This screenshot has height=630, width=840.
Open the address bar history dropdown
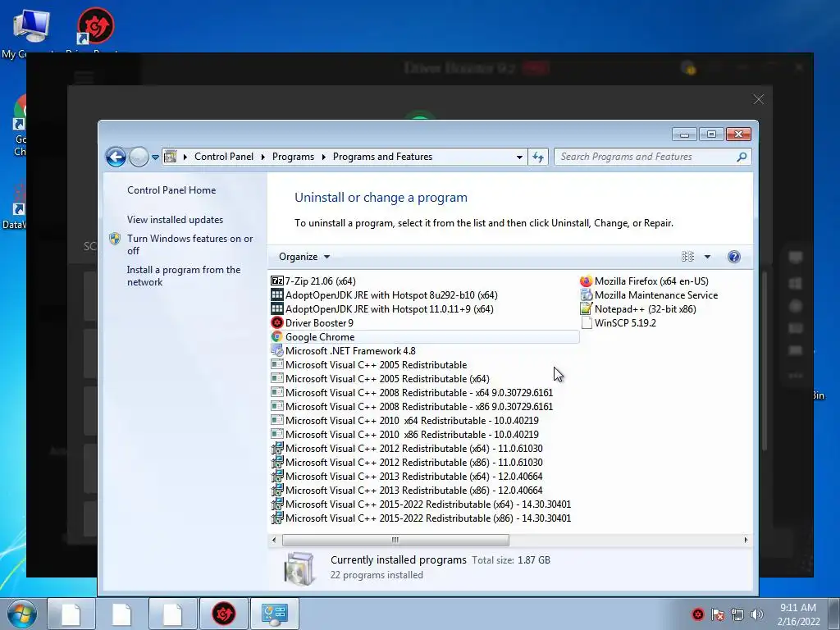point(519,157)
